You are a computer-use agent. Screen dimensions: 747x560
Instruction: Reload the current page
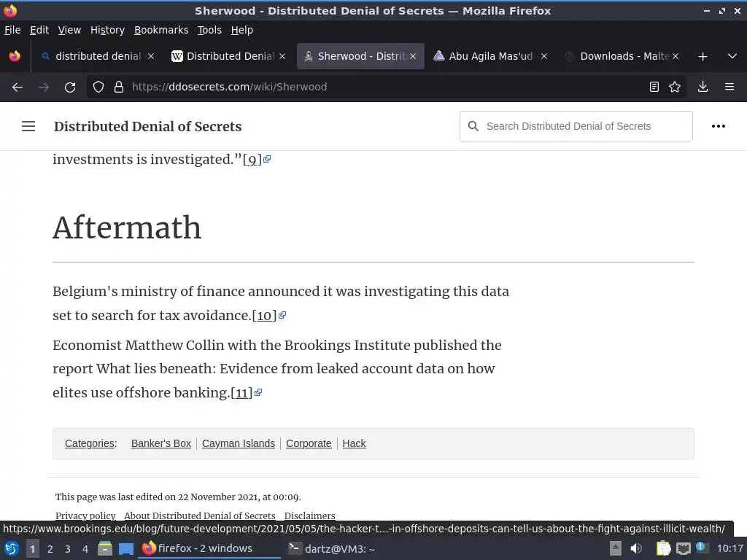(70, 87)
